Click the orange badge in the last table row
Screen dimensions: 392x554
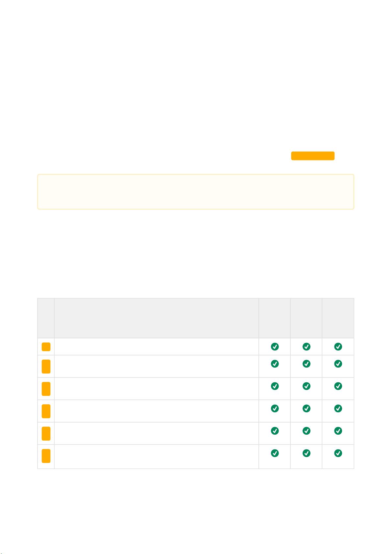pos(46,456)
